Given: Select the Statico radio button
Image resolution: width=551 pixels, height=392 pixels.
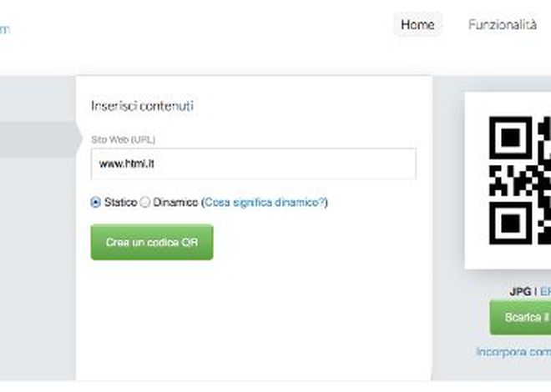Looking at the screenshot, I should [x=95, y=202].
